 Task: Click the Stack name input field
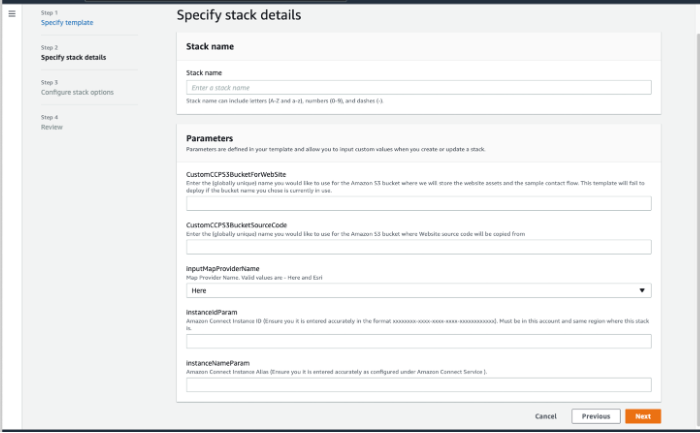[418, 88]
